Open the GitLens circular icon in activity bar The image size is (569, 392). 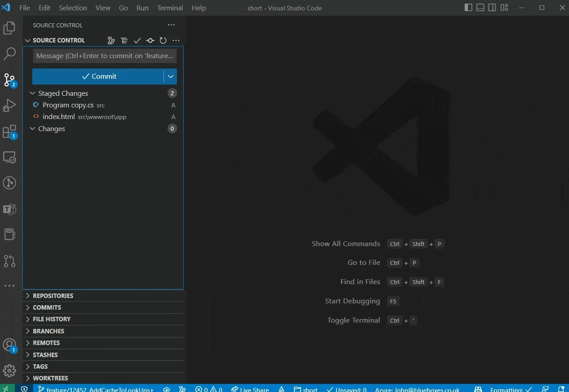pyautogui.click(x=9, y=183)
